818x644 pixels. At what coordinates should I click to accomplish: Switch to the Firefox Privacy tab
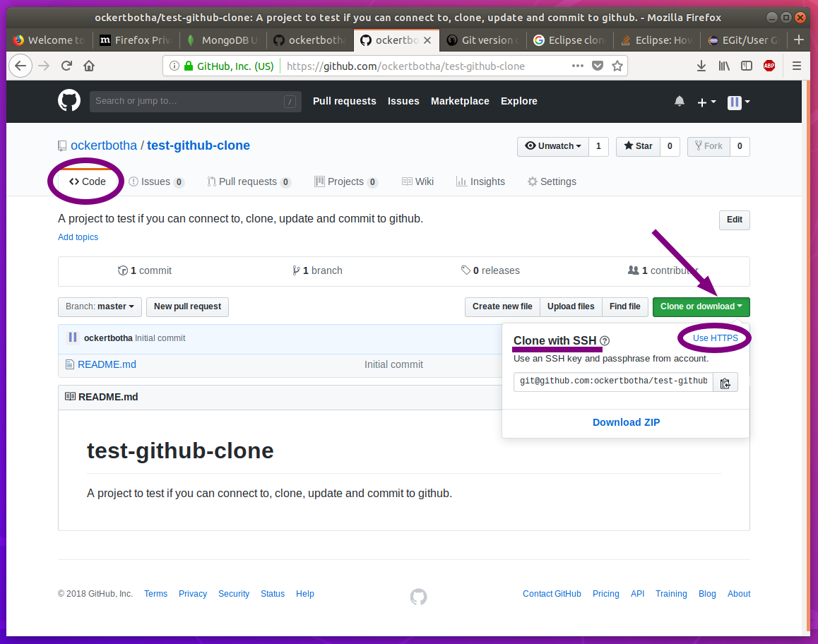pyautogui.click(x=136, y=40)
